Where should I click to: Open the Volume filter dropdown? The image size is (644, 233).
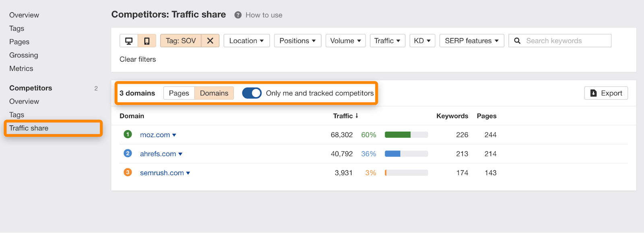[345, 41]
